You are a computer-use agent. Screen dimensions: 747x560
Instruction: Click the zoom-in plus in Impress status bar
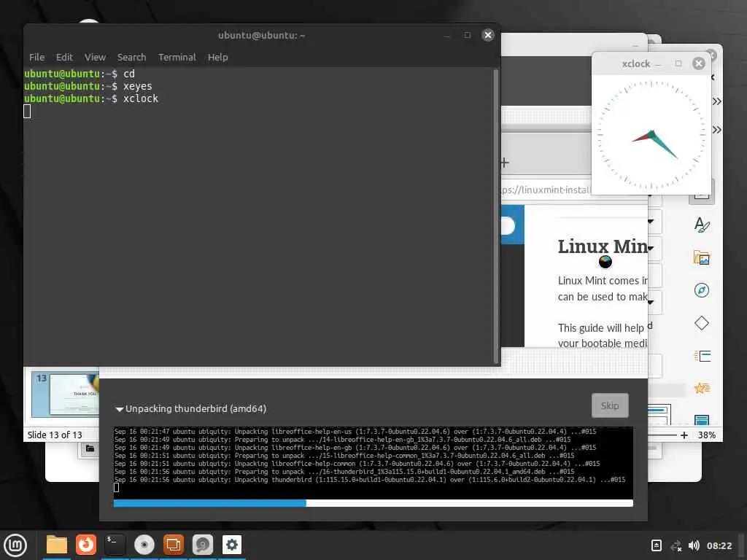point(684,435)
